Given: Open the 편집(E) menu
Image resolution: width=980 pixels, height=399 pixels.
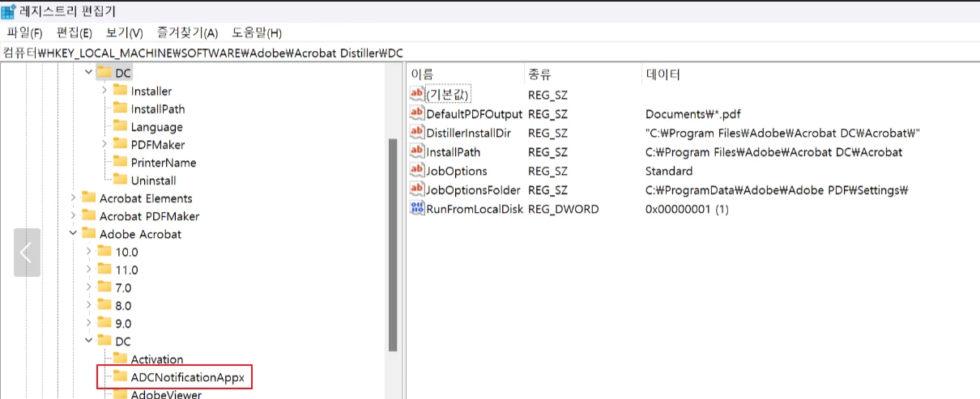Looking at the screenshot, I should coord(74,32).
